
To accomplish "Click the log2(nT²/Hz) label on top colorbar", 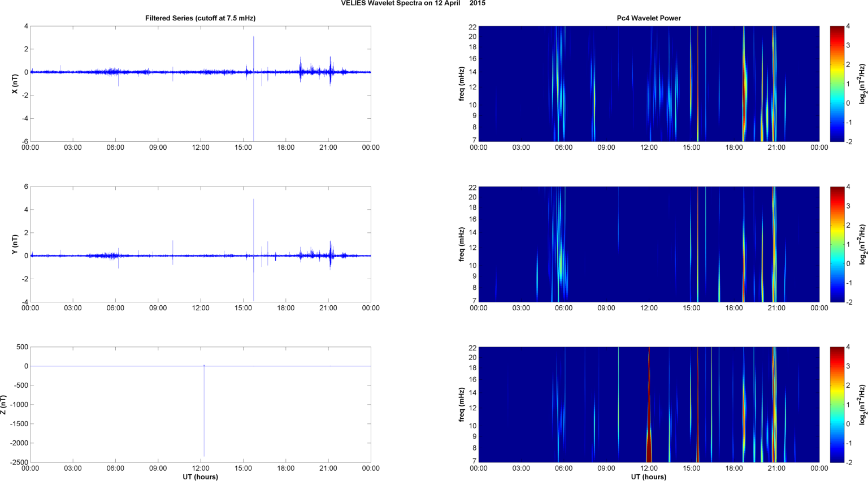I will 862,84.
